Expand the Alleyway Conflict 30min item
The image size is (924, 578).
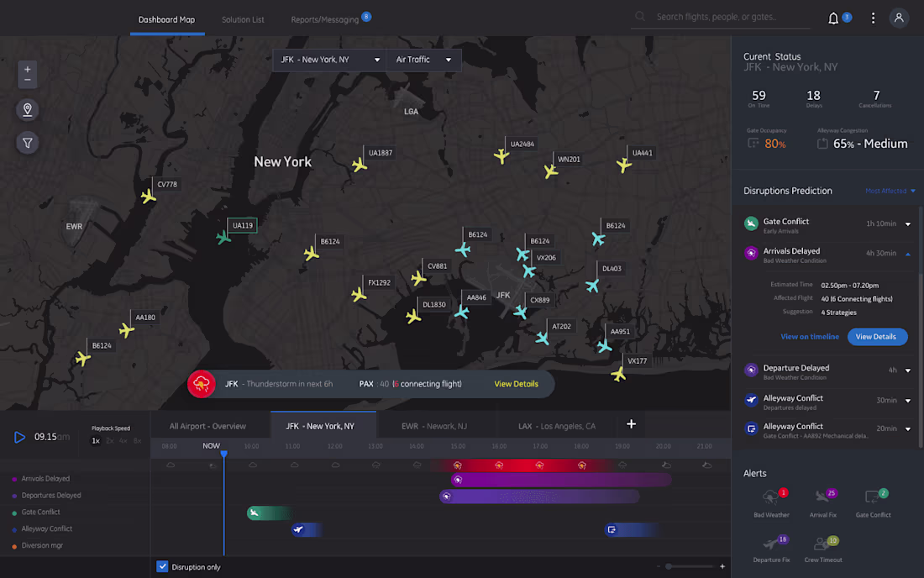[907, 401]
